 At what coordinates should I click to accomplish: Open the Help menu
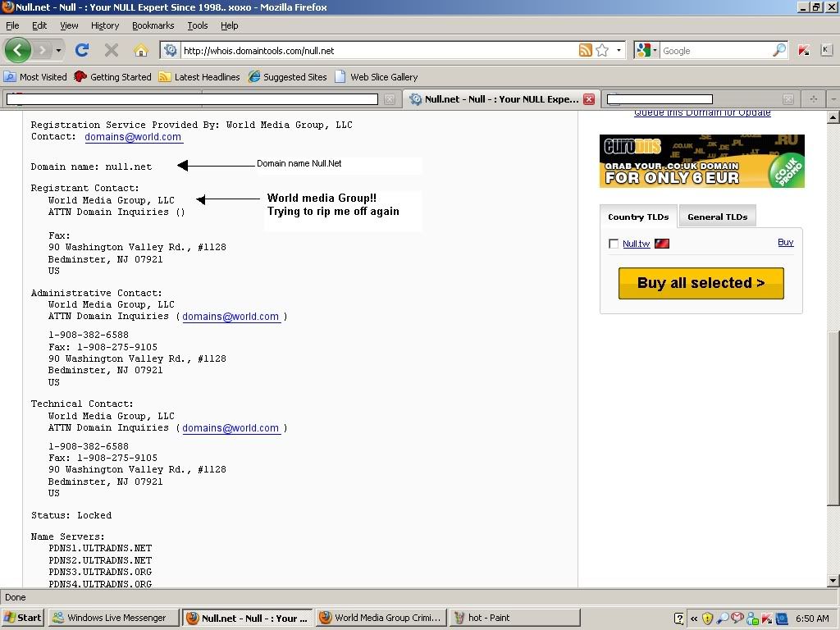tap(230, 25)
